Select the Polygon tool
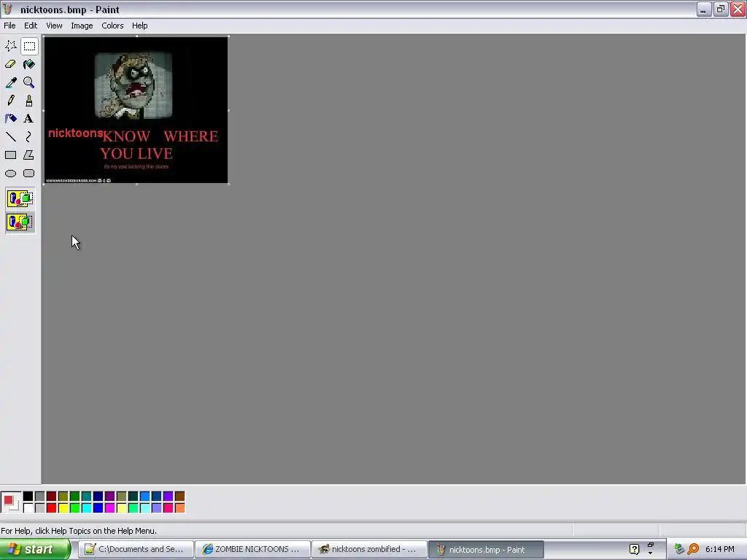The image size is (747, 560). tap(29, 155)
